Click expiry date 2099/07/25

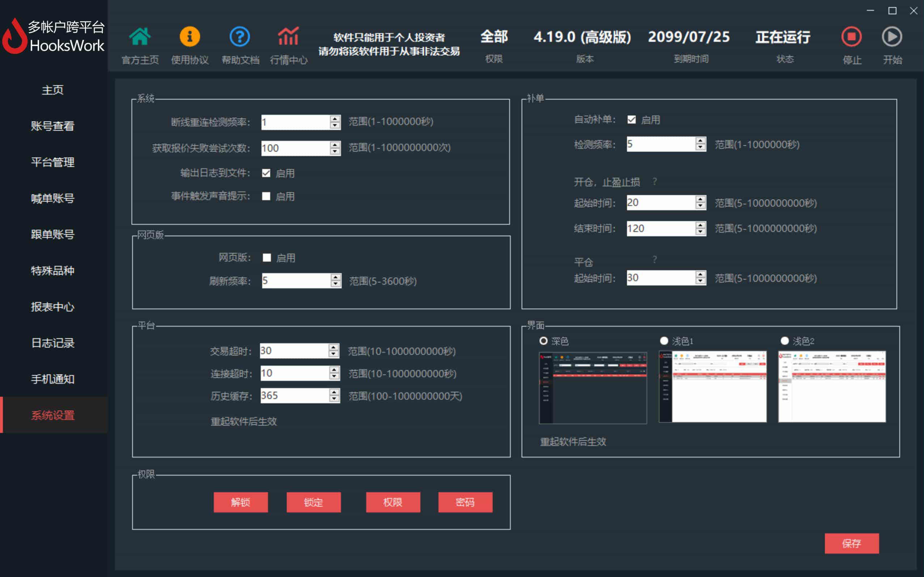click(x=689, y=37)
